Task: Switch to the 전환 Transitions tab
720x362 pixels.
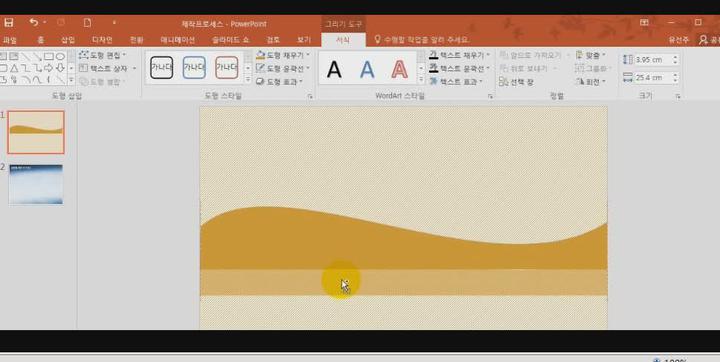Action: click(136, 40)
